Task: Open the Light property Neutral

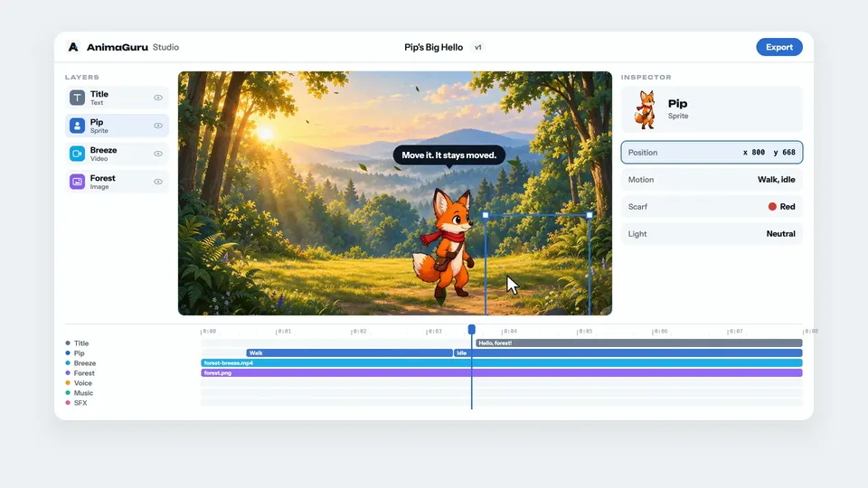Action: (x=712, y=233)
